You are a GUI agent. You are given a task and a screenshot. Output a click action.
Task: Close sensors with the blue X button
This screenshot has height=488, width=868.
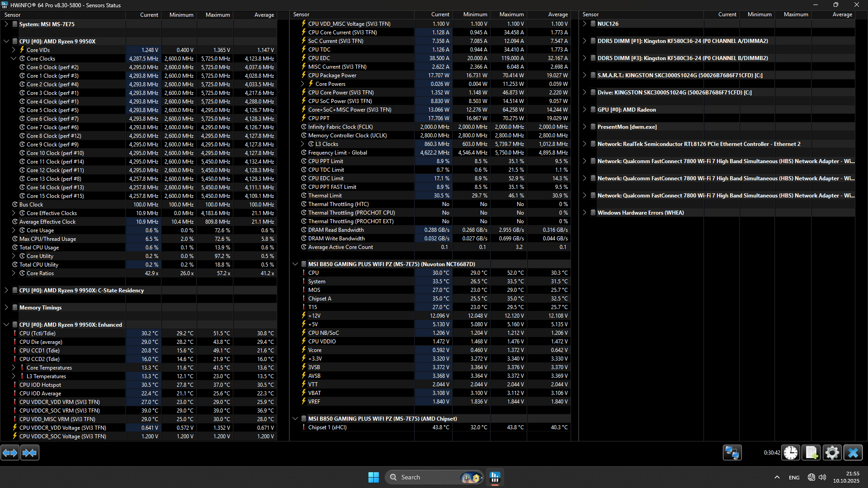(x=853, y=452)
